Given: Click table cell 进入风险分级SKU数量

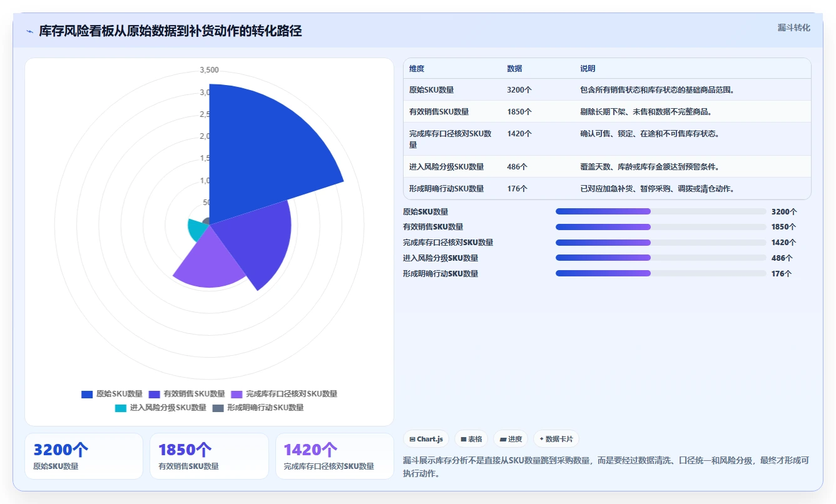Looking at the screenshot, I should click(x=447, y=167).
